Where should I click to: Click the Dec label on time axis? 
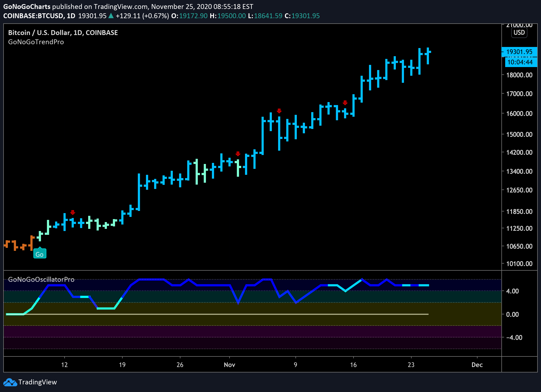click(x=477, y=365)
